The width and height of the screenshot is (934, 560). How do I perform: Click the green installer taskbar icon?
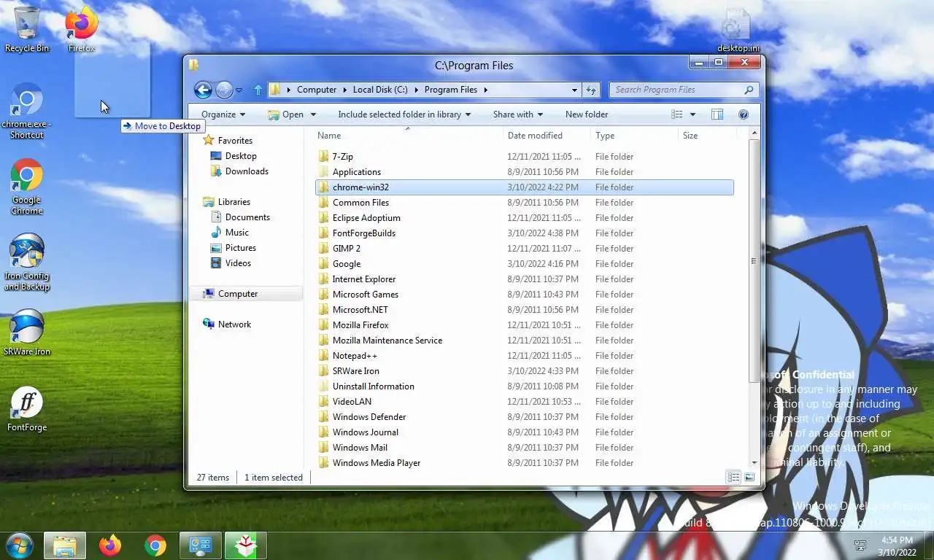click(x=246, y=545)
